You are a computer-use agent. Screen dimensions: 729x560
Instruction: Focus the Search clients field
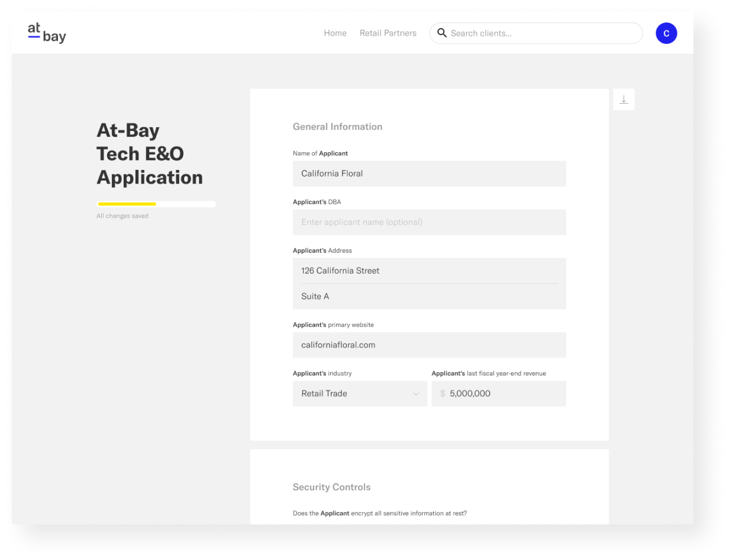click(x=536, y=33)
